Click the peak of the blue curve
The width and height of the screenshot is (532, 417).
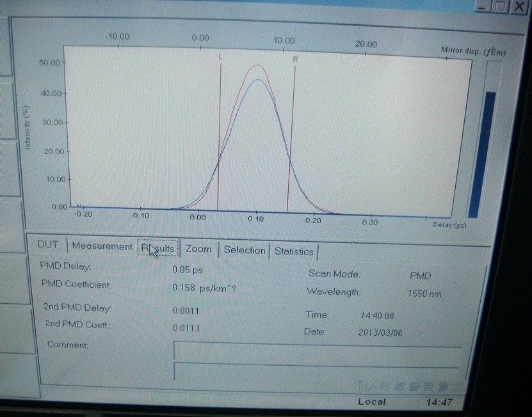point(258,80)
